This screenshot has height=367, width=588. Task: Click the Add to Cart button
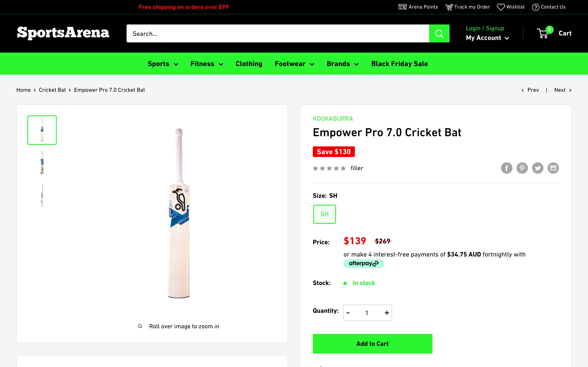(372, 344)
